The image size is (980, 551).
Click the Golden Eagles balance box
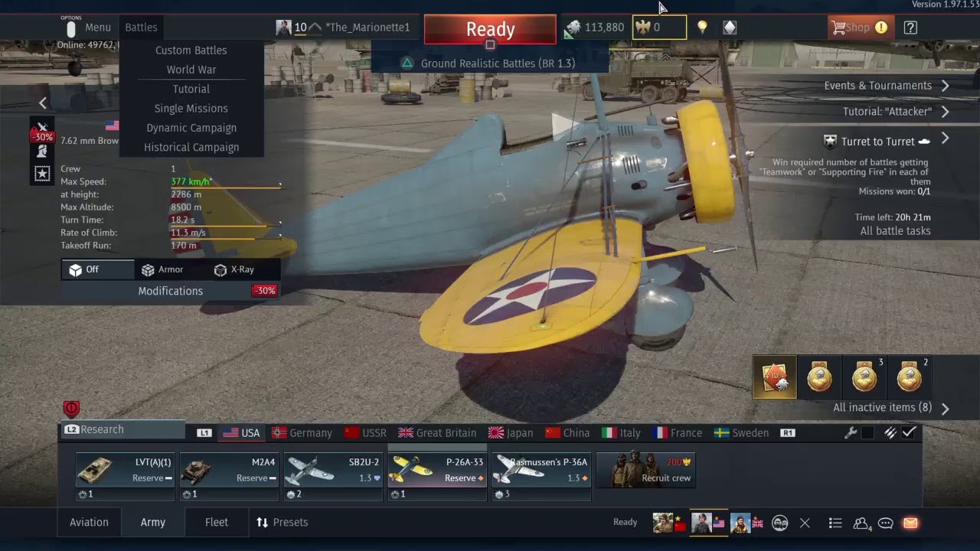(x=659, y=28)
